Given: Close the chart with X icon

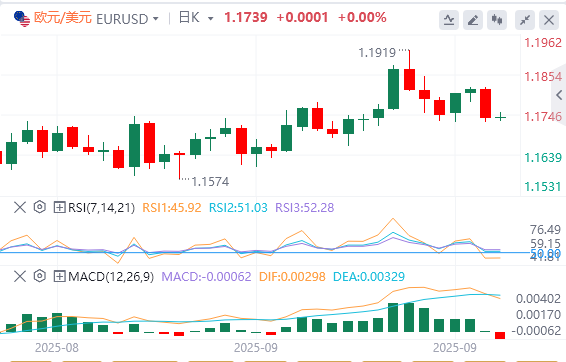Looking at the screenshot, I should tap(549, 19).
